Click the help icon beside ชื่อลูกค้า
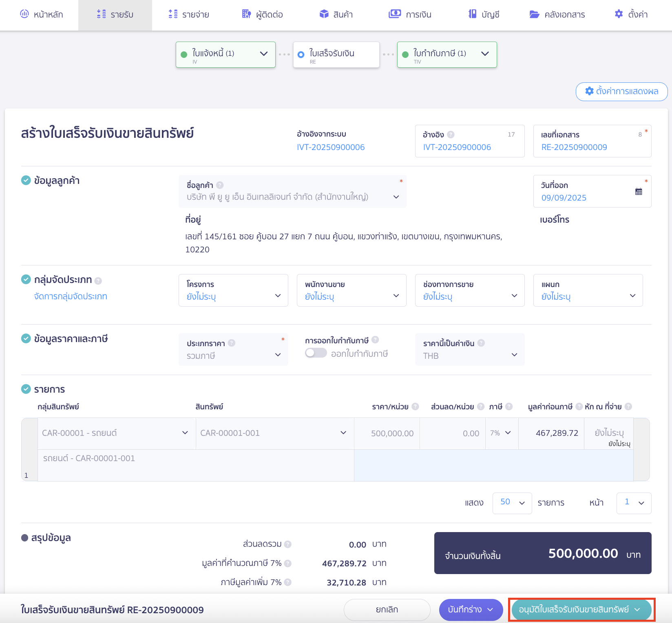The image size is (672, 623). [220, 185]
